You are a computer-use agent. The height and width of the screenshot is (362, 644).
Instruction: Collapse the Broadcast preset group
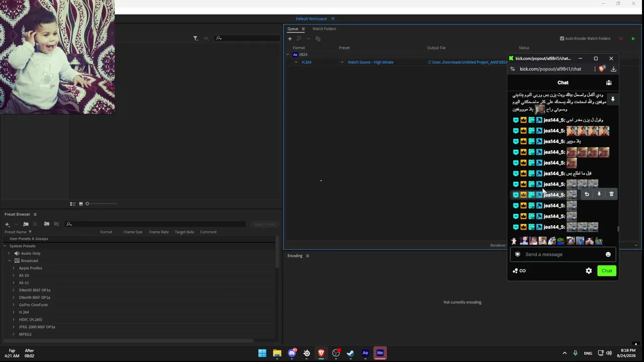pyautogui.click(x=10, y=261)
